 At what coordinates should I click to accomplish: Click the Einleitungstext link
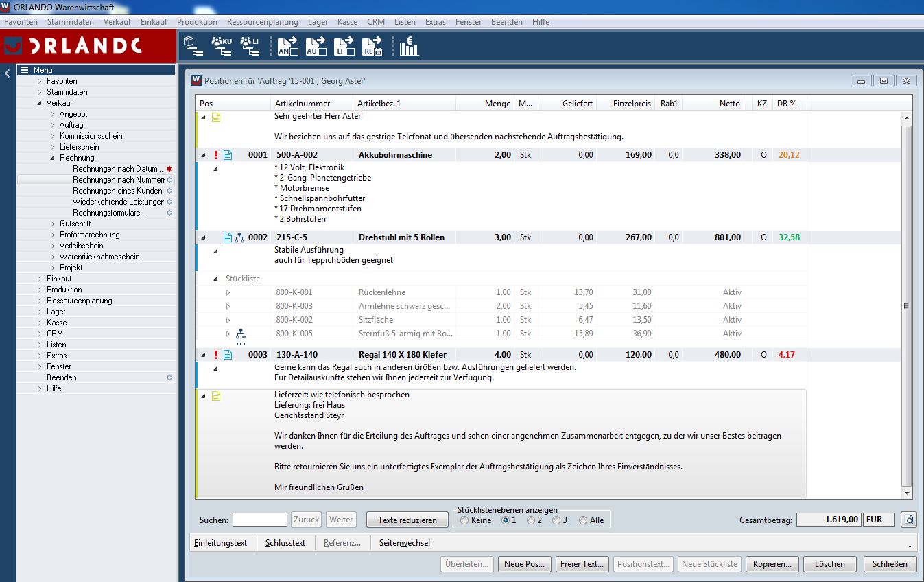pyautogui.click(x=220, y=543)
